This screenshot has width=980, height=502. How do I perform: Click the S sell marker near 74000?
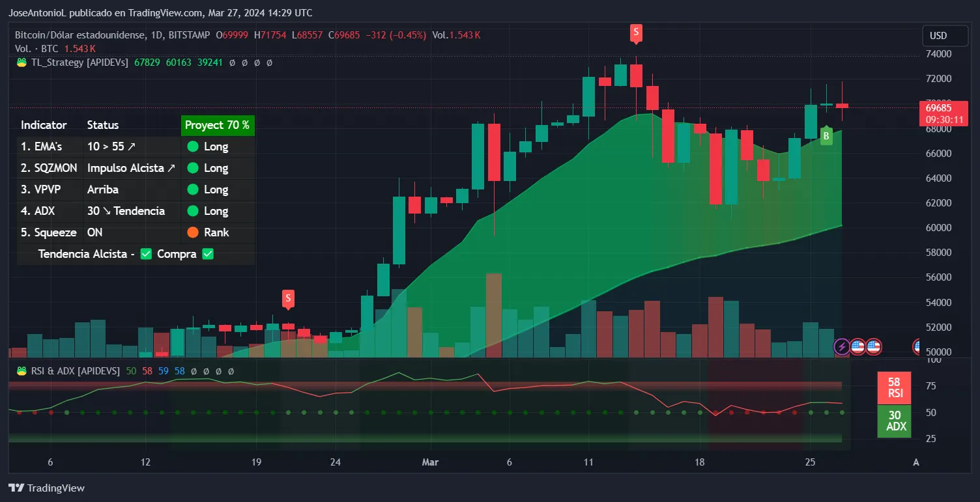636,32
